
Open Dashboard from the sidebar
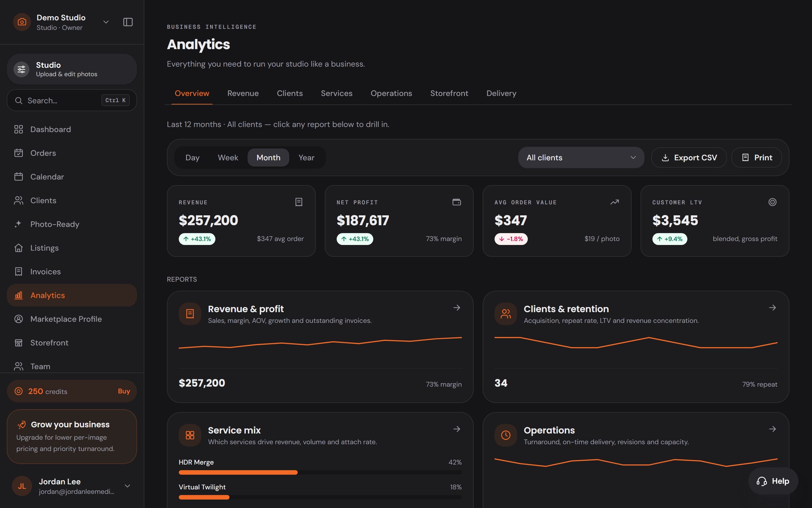click(72, 129)
